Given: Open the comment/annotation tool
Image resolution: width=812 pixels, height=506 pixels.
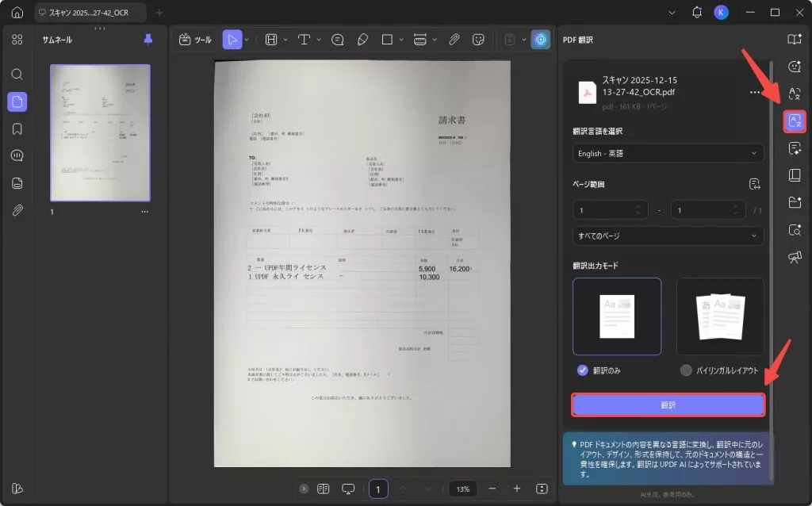Looking at the screenshot, I should [x=337, y=39].
